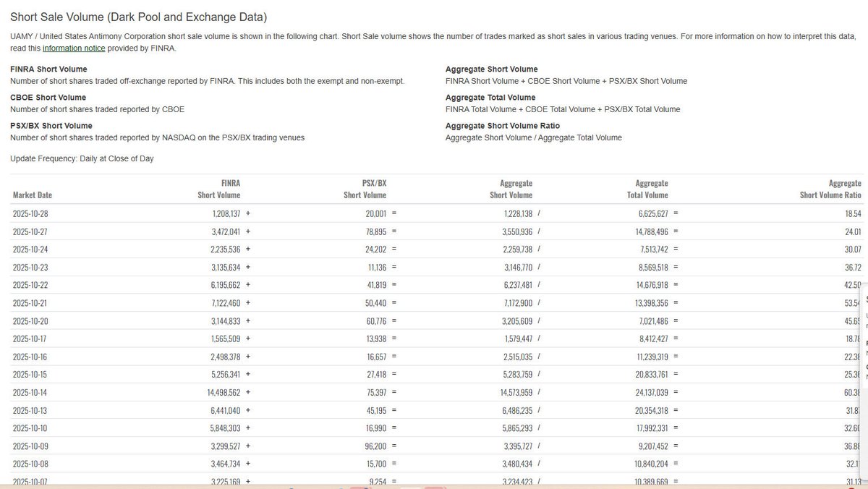Viewport: 868px width, 489px height.
Task: Select the 2025-10-21 market date cell
Action: coord(30,304)
